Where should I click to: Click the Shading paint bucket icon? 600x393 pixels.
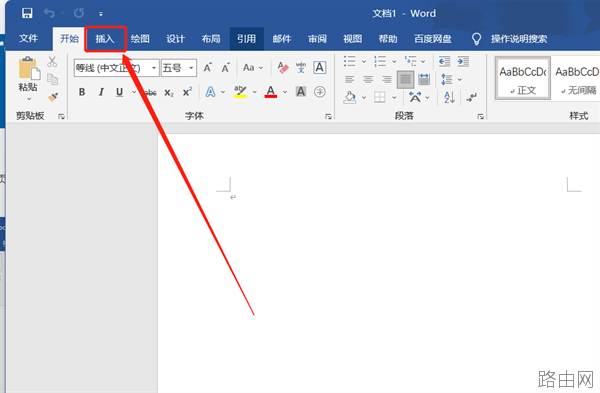point(350,97)
